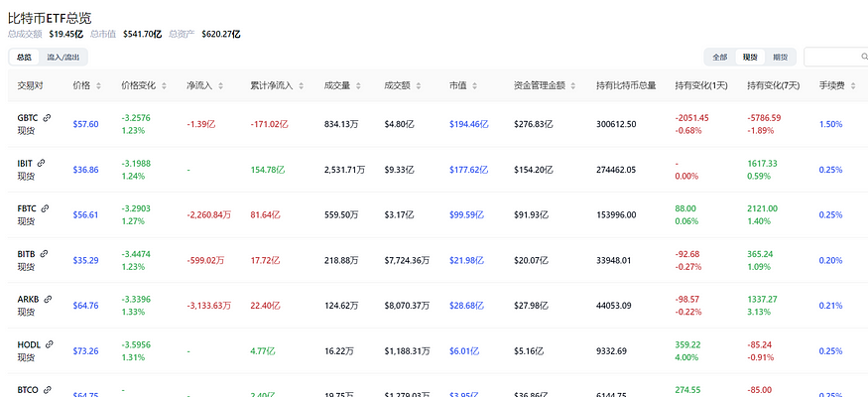
Task: Click IBIT price $36.86
Action: point(85,170)
